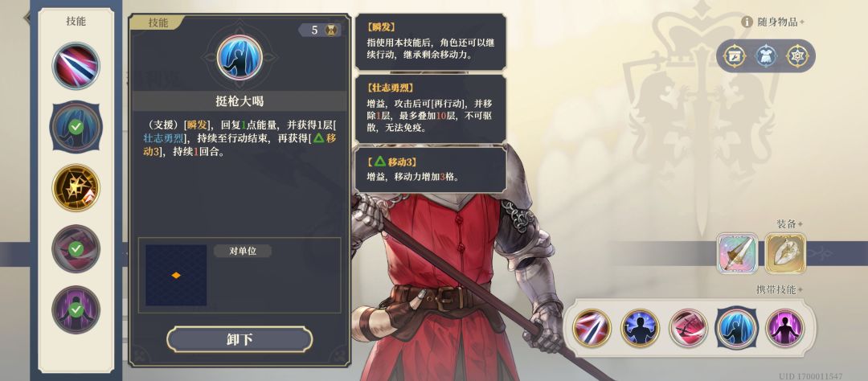Open the spear weapon equipment slot

pyautogui.click(x=737, y=253)
